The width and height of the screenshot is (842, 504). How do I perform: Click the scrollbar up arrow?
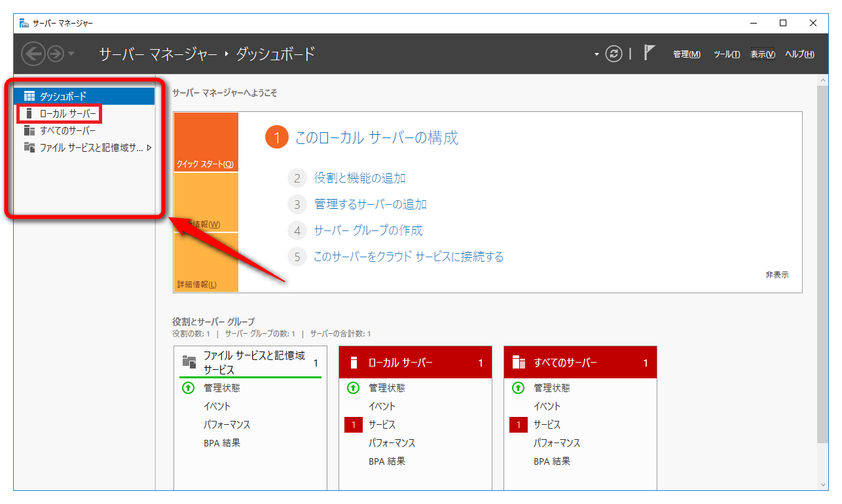click(823, 79)
